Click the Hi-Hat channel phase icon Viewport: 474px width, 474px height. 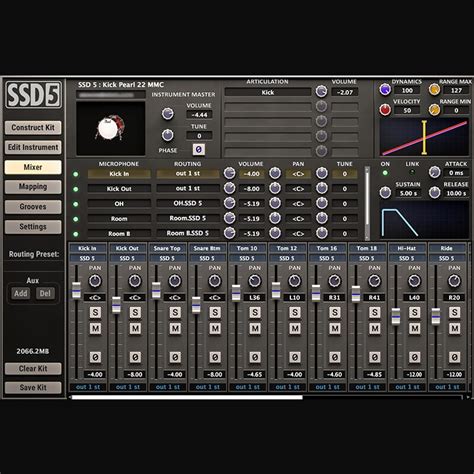tap(414, 357)
